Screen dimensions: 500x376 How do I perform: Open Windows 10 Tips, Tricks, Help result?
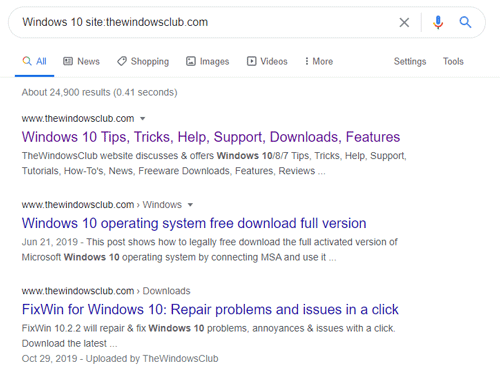point(211,137)
